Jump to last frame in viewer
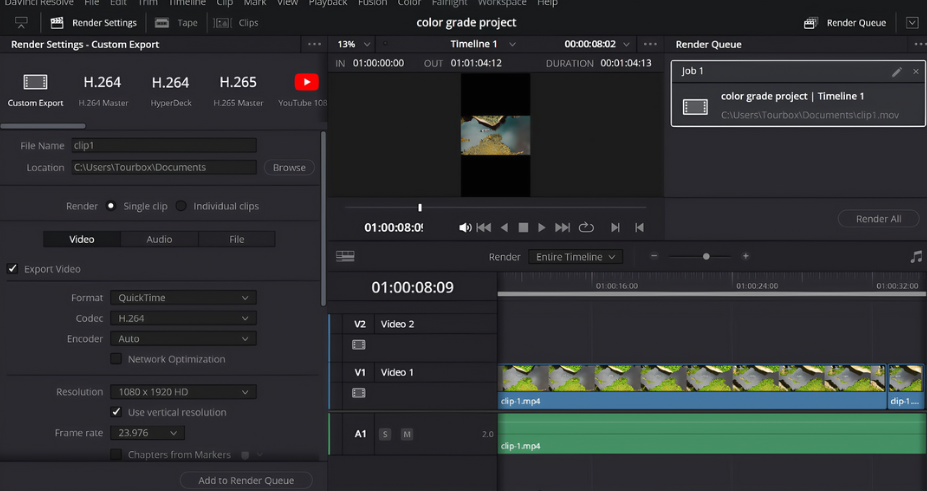The width and height of the screenshot is (927, 491). 562,227
